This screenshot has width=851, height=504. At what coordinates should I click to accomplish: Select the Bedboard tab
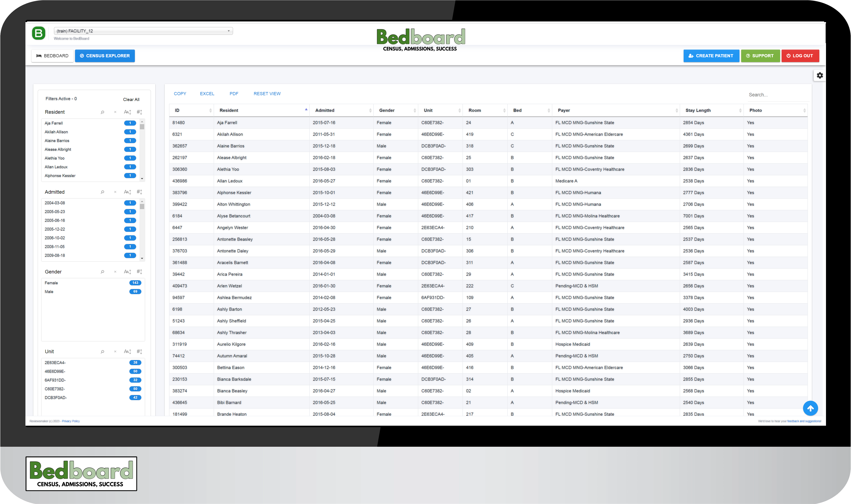pos(52,56)
